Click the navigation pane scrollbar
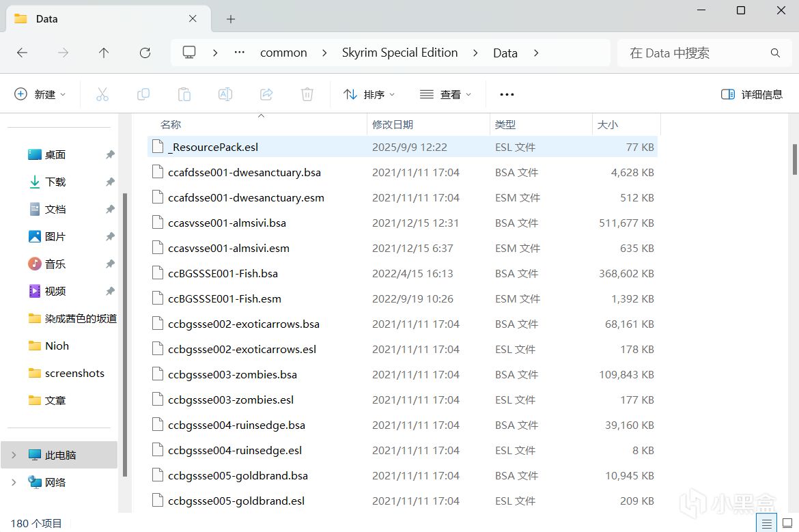This screenshot has width=799, height=532. pyautogui.click(x=125, y=335)
